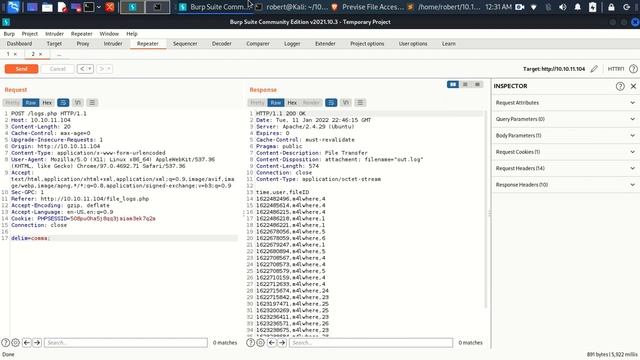Switch to the Sequencer tab

click(185, 44)
